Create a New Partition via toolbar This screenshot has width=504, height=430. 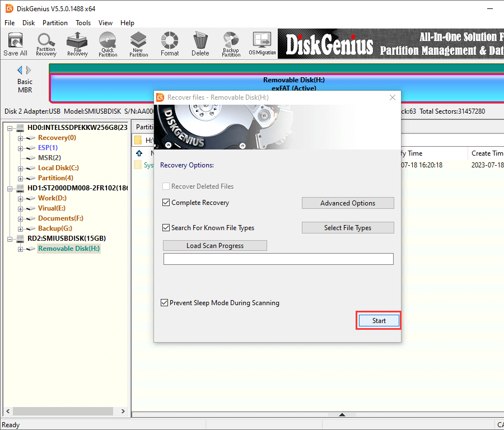pyautogui.click(x=138, y=44)
